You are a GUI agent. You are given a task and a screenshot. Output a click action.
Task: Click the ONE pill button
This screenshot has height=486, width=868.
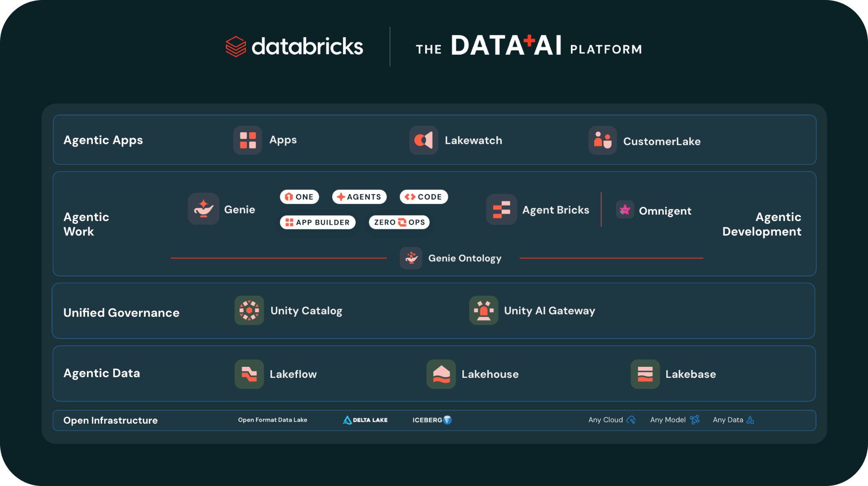point(299,197)
